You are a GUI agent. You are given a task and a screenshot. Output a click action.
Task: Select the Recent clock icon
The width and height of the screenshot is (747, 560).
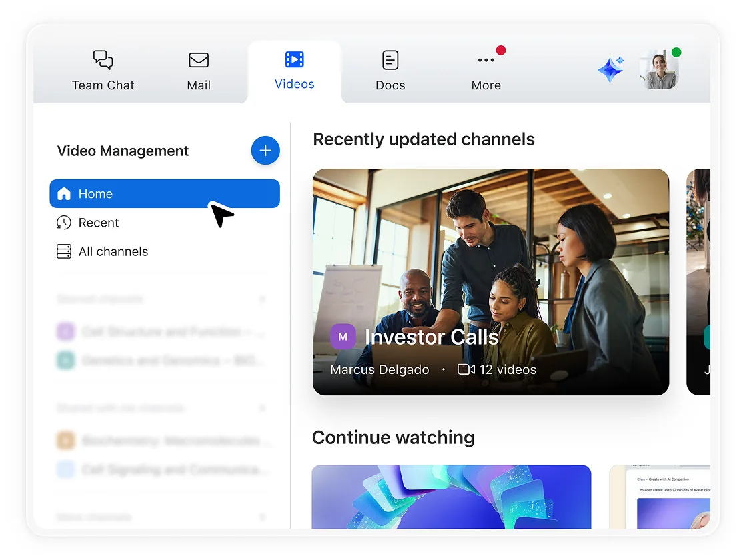pyautogui.click(x=64, y=223)
